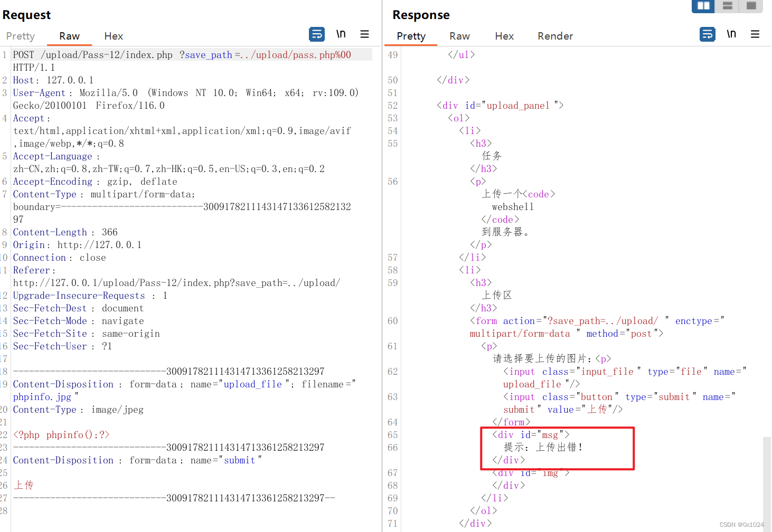This screenshot has height=532, width=772.
Task: Click the 提示: 上传出错! message
Action: (x=543, y=448)
